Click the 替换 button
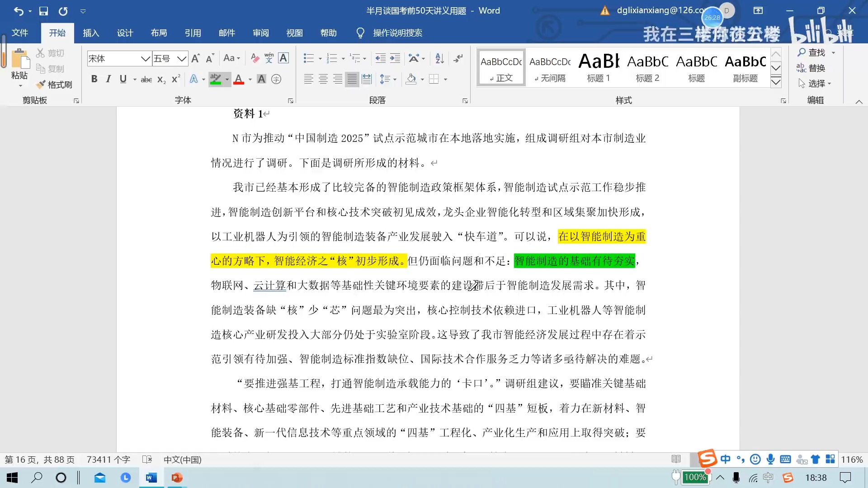The width and height of the screenshot is (868, 488). click(x=811, y=68)
